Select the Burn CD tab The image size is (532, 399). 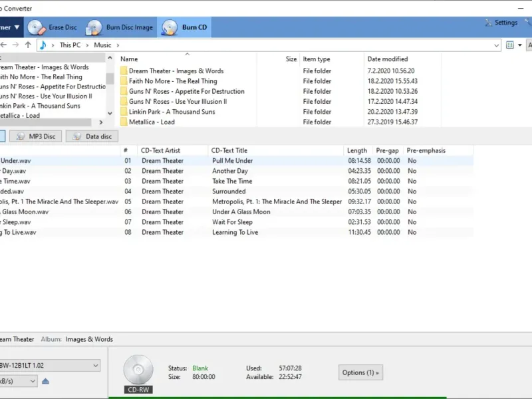coord(184,27)
